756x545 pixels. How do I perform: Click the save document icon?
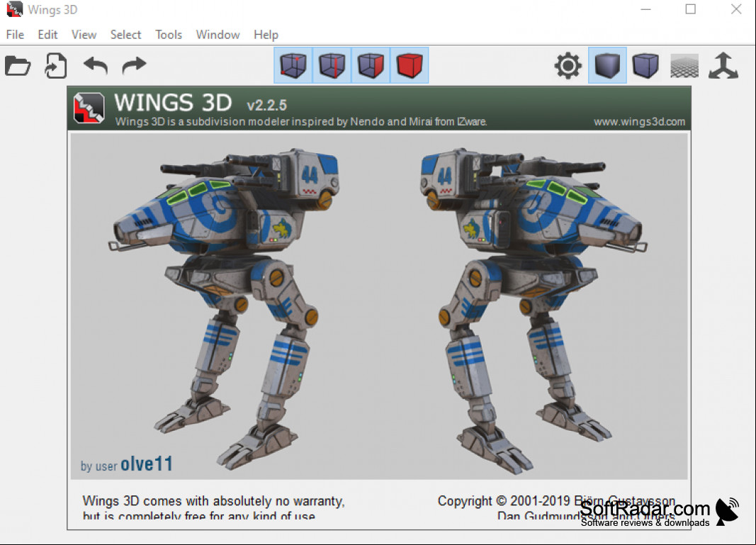click(56, 66)
